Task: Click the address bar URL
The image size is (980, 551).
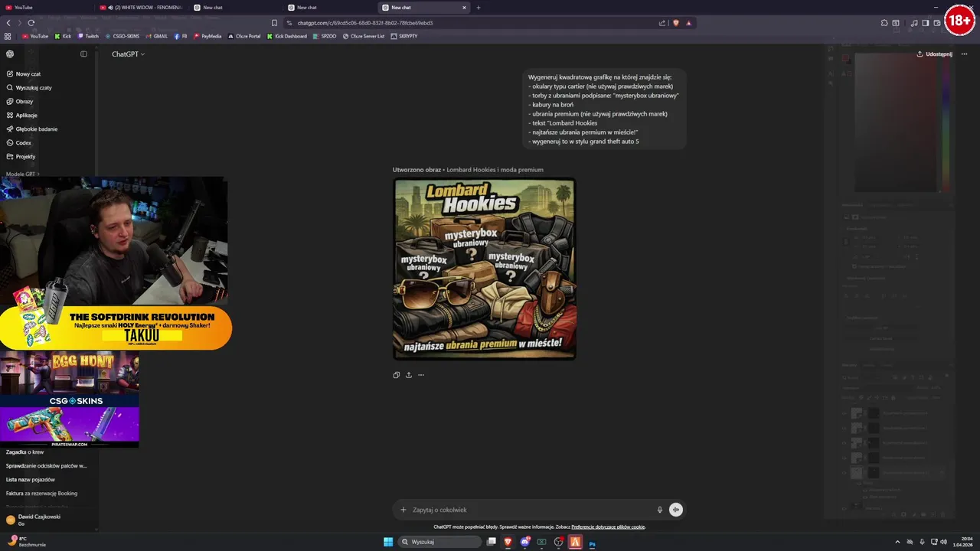Action: click(x=364, y=23)
